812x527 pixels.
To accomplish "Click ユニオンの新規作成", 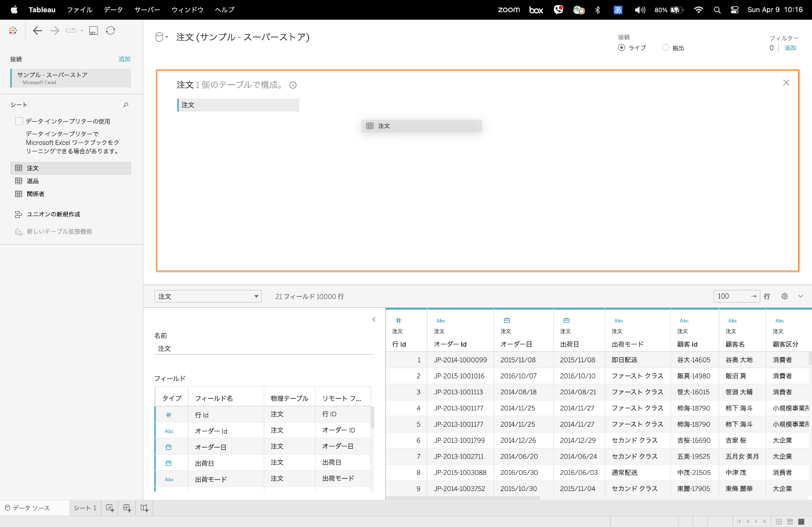I will (53, 215).
